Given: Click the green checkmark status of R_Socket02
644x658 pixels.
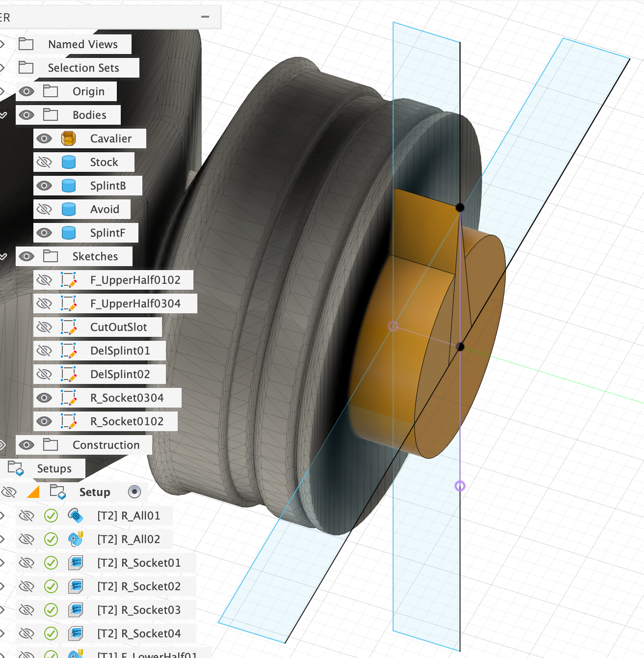Looking at the screenshot, I should click(51, 586).
